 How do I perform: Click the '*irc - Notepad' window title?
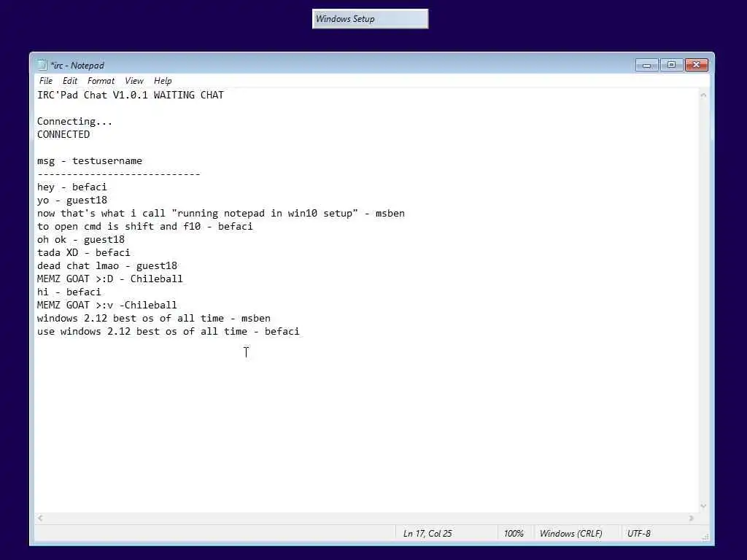click(77, 65)
